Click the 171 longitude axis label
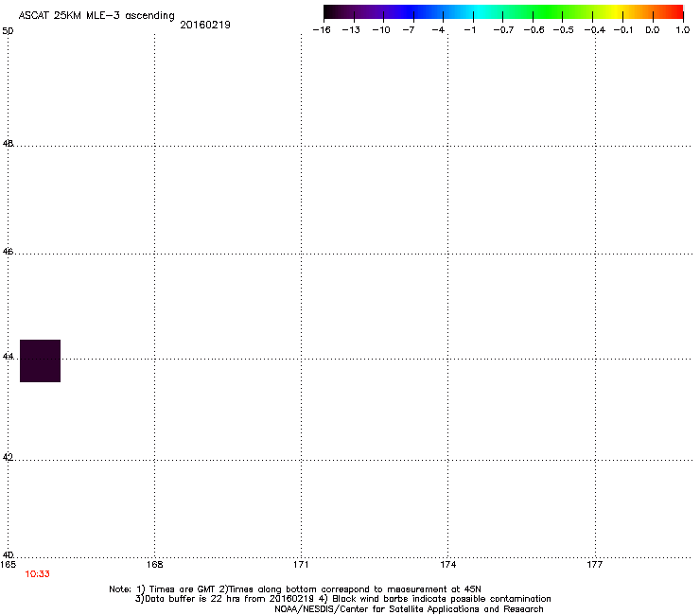This screenshot has width=700, height=615. (x=301, y=565)
